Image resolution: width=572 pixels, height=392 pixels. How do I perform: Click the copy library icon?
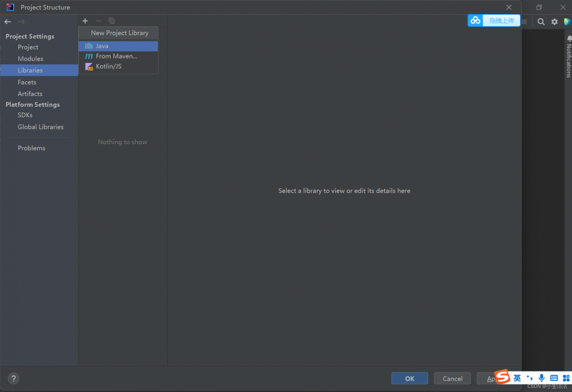pos(112,21)
